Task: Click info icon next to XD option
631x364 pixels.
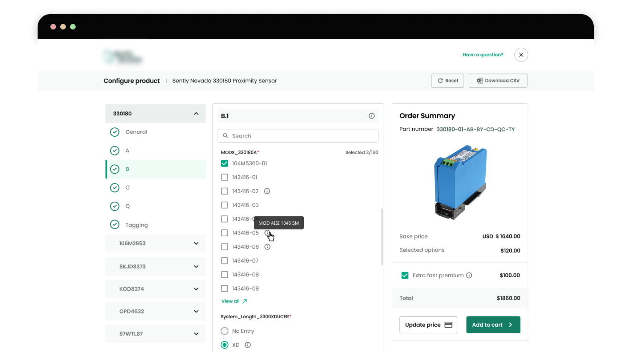Action: tap(247, 345)
